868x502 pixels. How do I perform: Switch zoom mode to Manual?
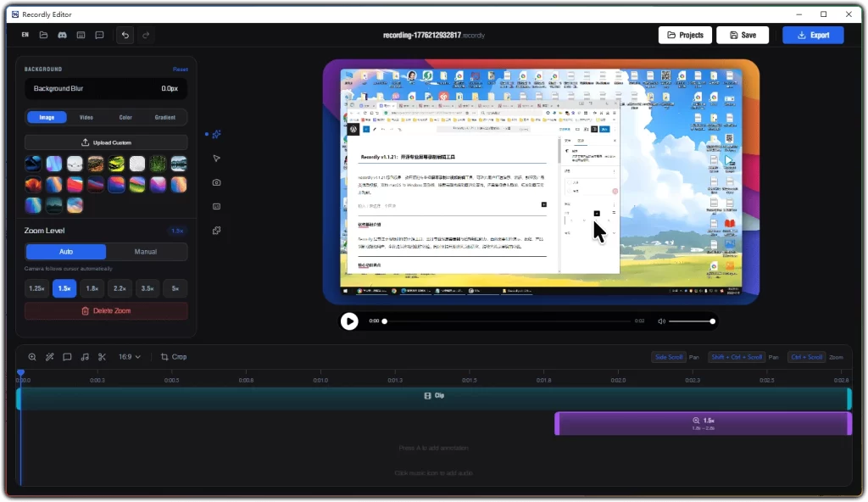[146, 252]
